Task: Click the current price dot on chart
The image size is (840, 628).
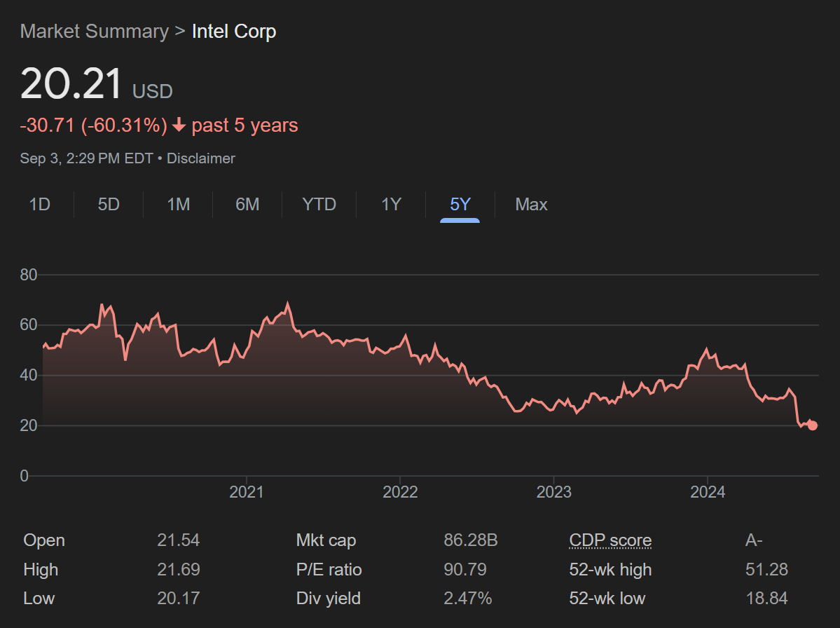Action: coord(812,425)
